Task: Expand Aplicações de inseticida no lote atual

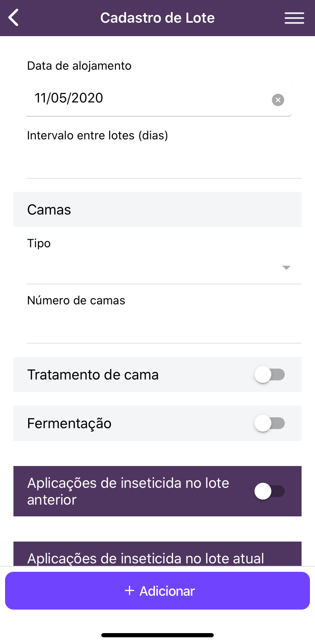Action: click(145, 558)
